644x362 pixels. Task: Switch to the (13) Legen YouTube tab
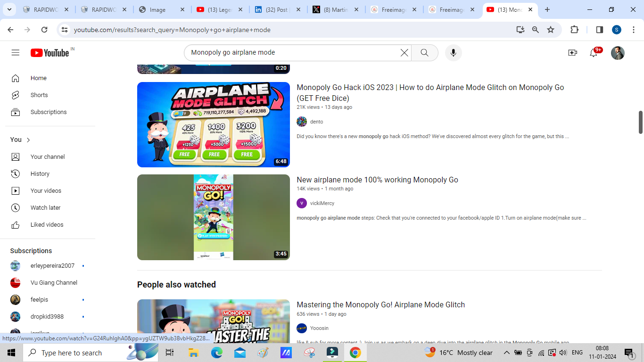pos(219,9)
